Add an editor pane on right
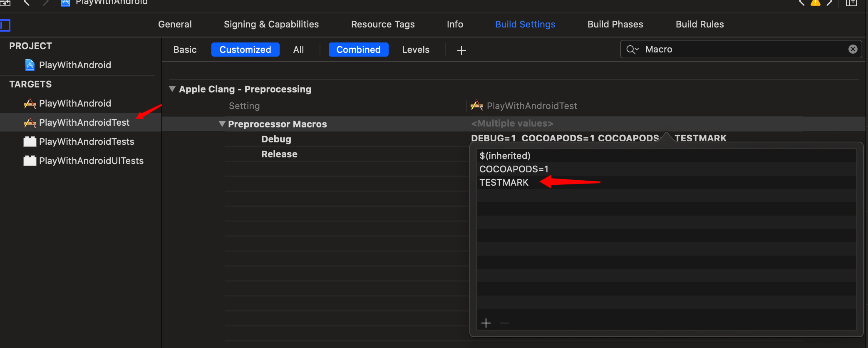This screenshot has width=868, height=348. [851, 3]
